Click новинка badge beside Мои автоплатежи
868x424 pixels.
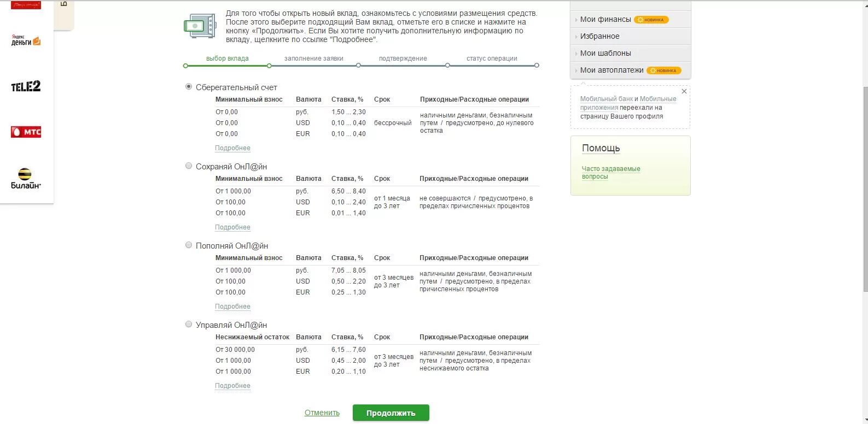[663, 70]
